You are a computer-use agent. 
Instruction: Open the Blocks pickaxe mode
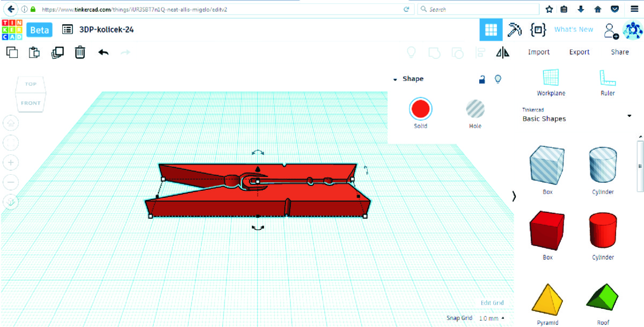[x=515, y=29]
